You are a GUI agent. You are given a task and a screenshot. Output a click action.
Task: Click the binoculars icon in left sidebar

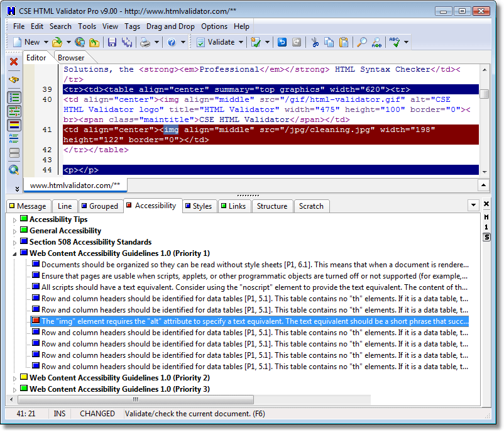[14, 79]
